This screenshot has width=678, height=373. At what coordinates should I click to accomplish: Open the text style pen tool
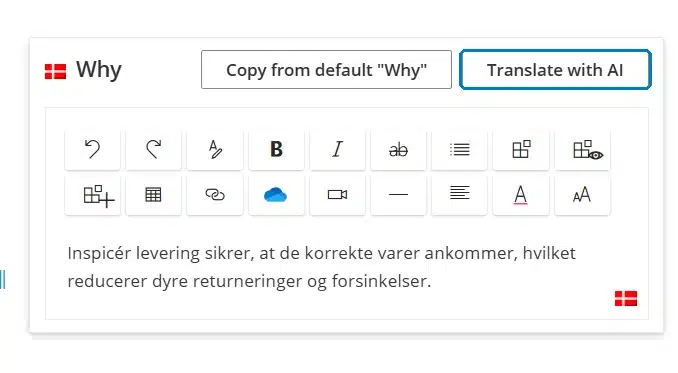tap(215, 150)
